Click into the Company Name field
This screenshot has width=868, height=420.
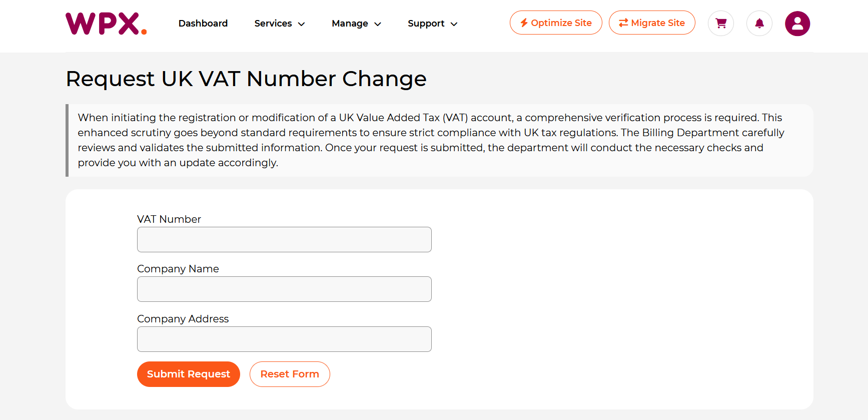284,289
